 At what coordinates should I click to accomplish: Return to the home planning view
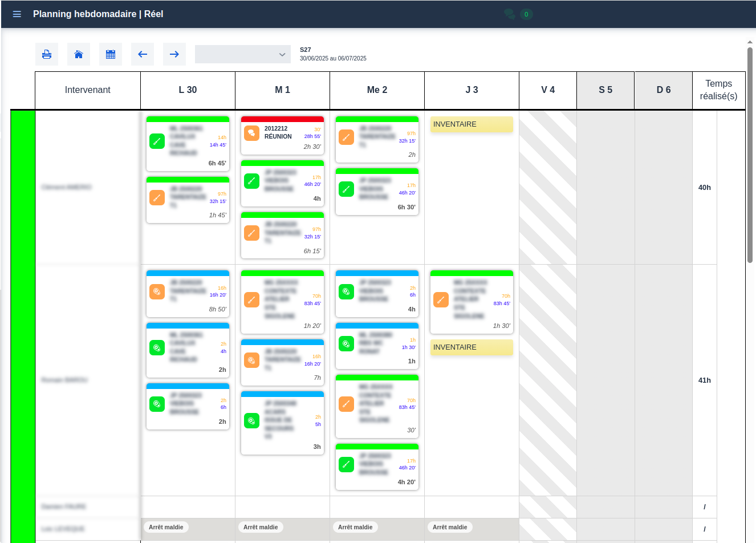[x=78, y=54]
